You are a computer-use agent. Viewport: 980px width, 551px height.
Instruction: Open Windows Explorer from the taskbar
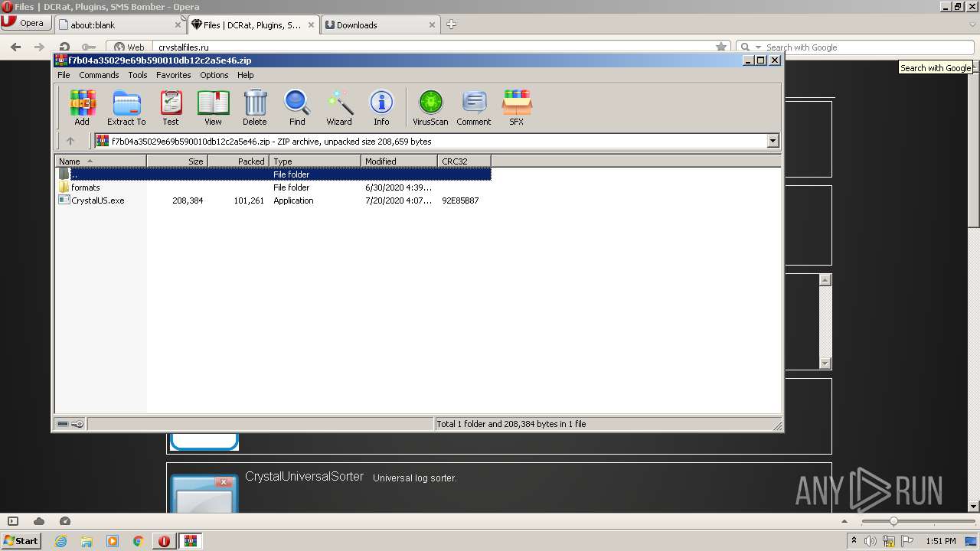87,541
